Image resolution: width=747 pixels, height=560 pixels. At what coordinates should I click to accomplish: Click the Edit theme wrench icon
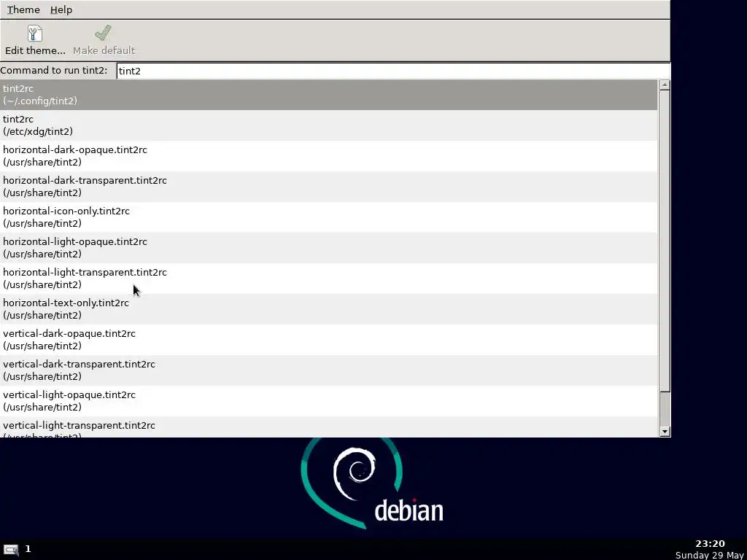(x=35, y=34)
